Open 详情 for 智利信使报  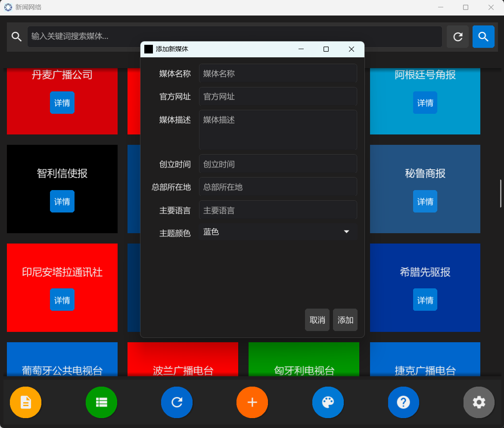(x=62, y=201)
